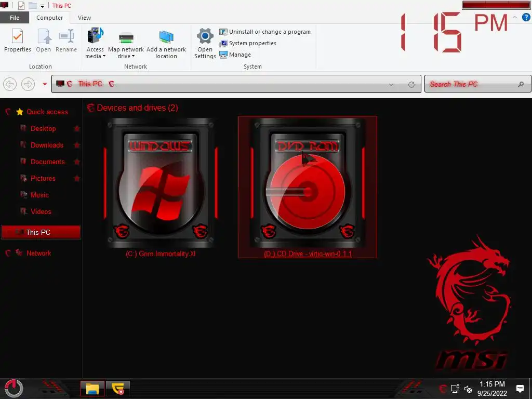Open the taskbar clock 1:15 PM
The image size is (532, 399).
point(492,389)
